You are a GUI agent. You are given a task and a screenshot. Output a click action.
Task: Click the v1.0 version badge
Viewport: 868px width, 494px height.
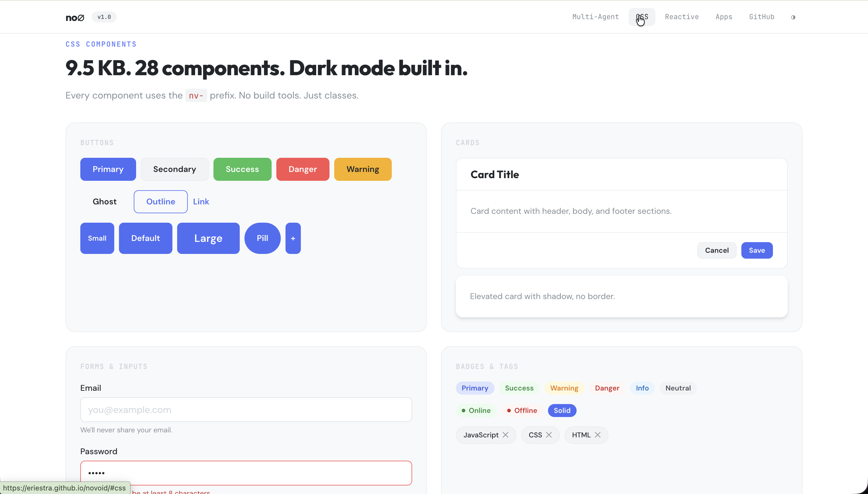coord(104,17)
